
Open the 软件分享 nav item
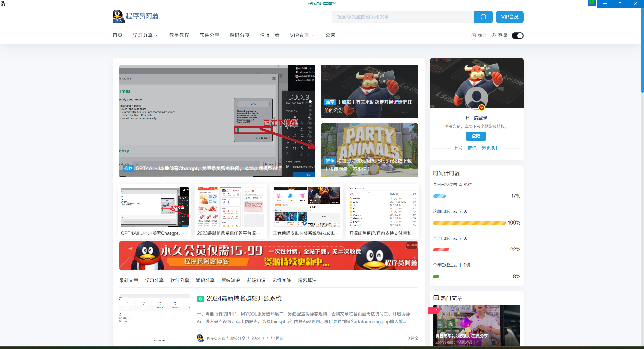[210, 35]
